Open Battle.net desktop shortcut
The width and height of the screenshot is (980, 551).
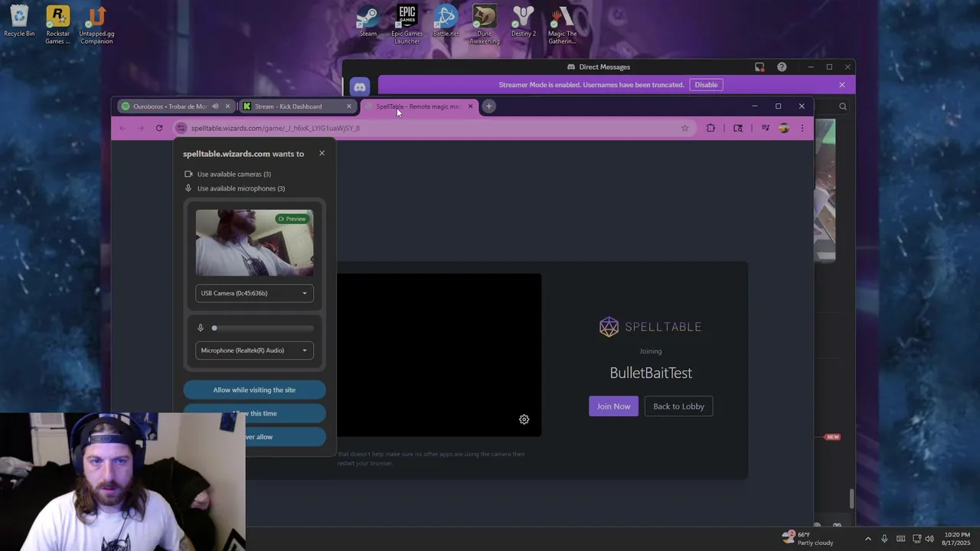(446, 22)
